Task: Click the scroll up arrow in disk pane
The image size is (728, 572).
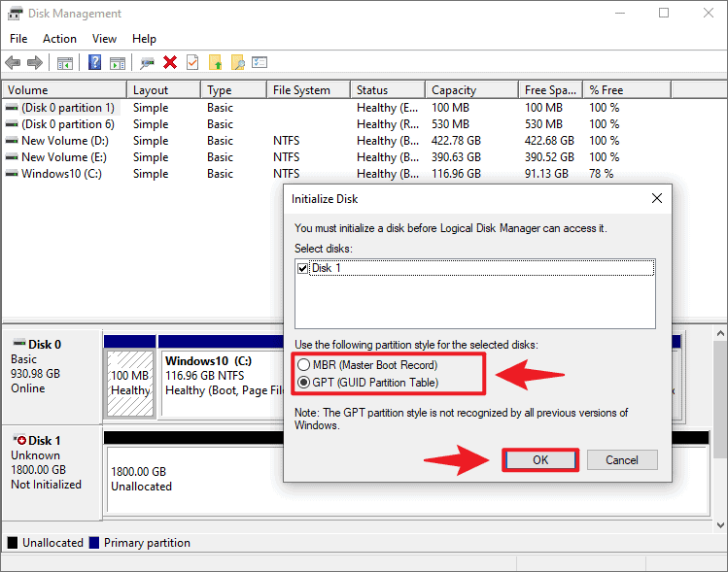Action: (x=720, y=333)
